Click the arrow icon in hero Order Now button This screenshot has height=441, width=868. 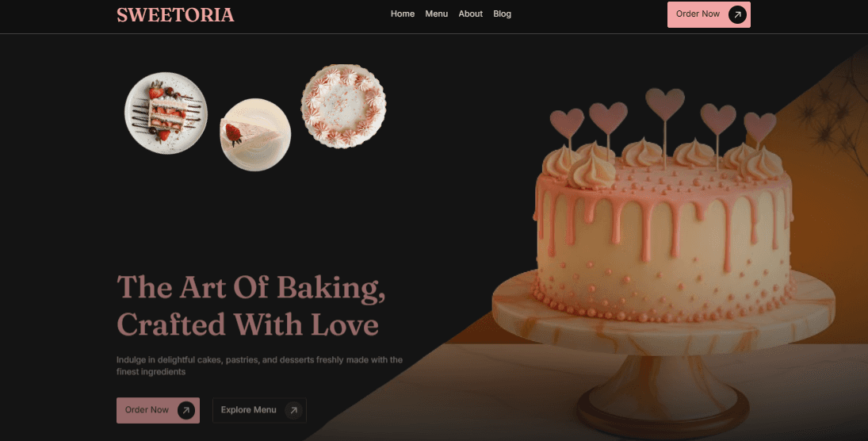(x=186, y=411)
